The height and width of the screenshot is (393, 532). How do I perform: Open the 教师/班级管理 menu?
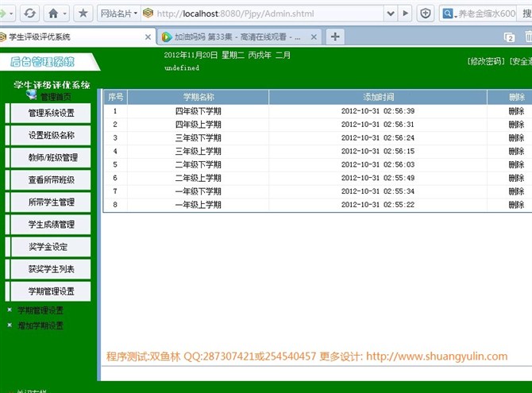pyautogui.click(x=51, y=157)
